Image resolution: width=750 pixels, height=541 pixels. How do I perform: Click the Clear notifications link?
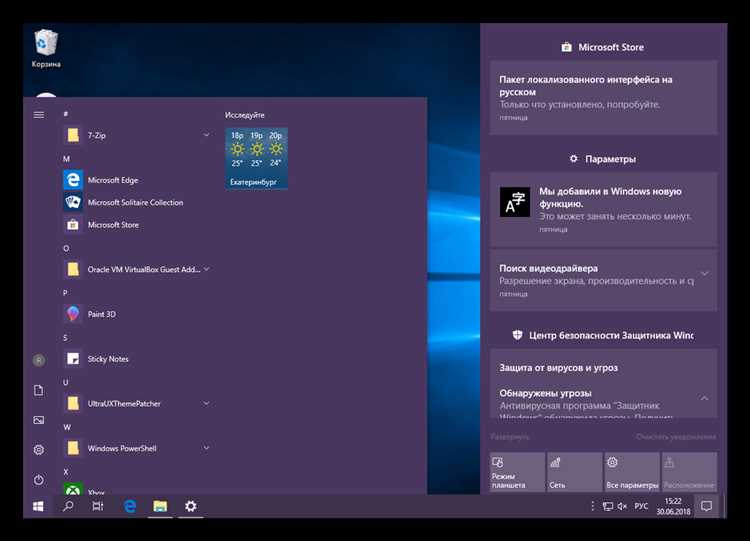click(x=676, y=437)
